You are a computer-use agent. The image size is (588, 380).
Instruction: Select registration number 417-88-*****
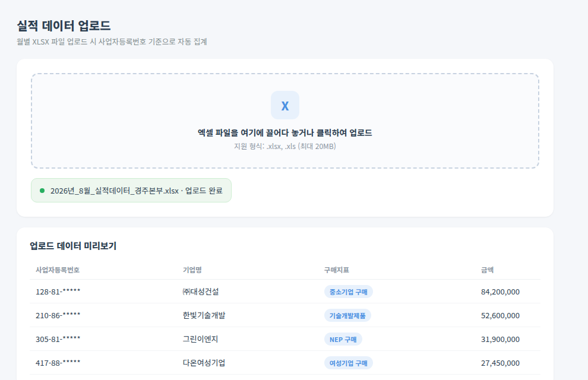coord(58,363)
